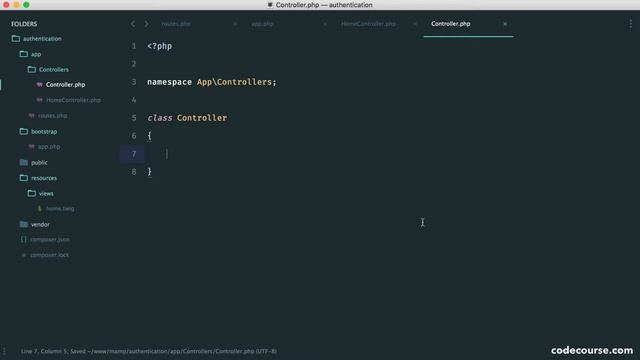Screen dimensions: 640x360
Task: Expand the vendor folder icon
Action: click(24, 224)
